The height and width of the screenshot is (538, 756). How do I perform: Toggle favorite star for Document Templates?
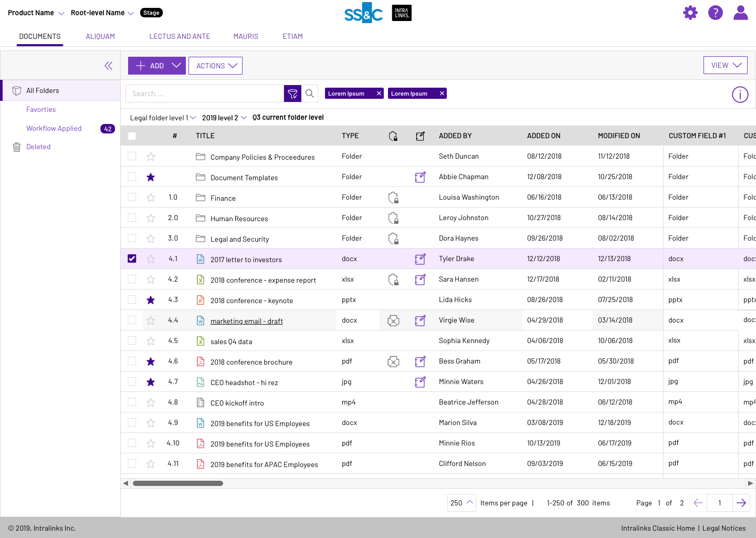click(x=151, y=177)
